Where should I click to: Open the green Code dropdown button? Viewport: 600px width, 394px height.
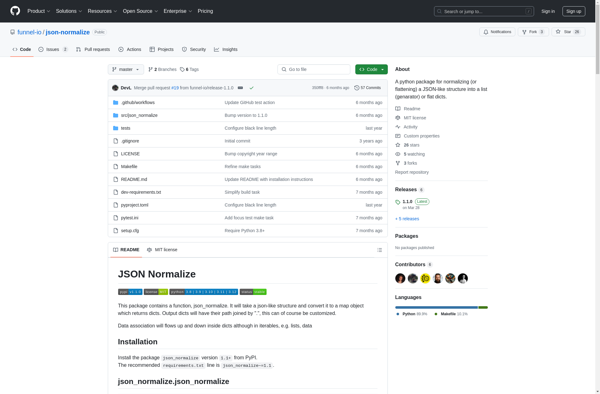371,69
